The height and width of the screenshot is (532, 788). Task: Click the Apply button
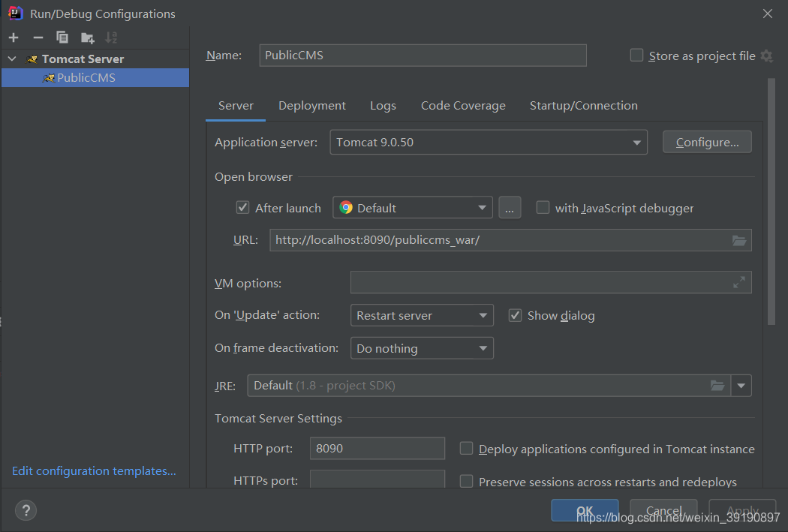[x=742, y=510]
